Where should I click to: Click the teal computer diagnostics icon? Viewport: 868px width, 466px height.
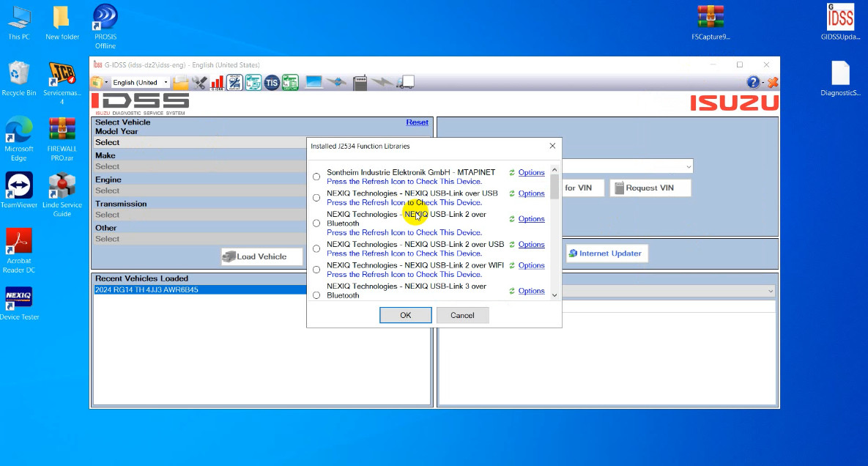[253, 83]
